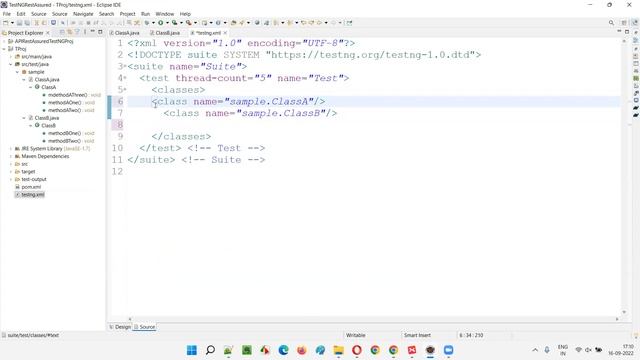This screenshot has width=640, height=360.
Task: Click the Smart Insert status entry
Action: pos(417,335)
